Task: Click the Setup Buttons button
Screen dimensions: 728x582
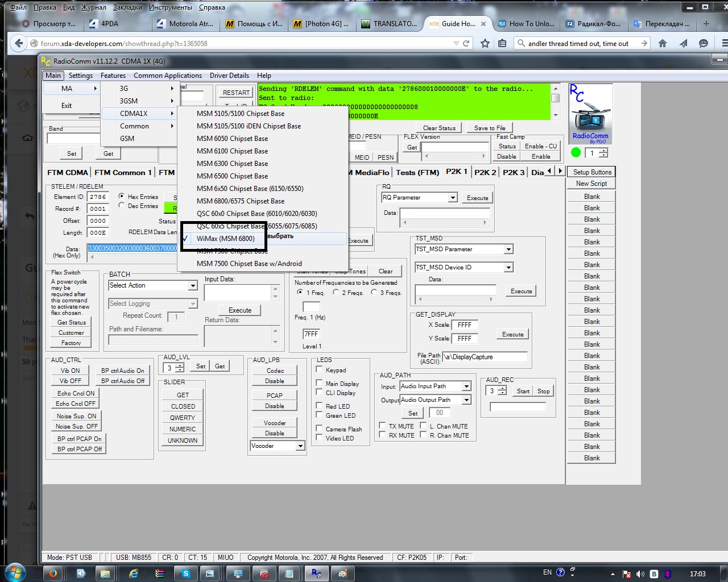Action: pos(592,172)
